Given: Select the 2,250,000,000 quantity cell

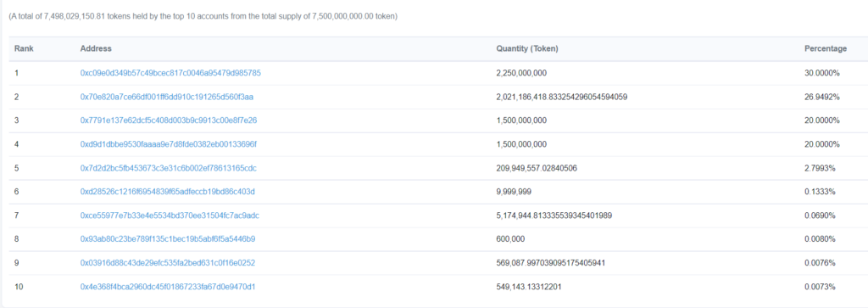Looking at the screenshot, I should click(x=521, y=73).
